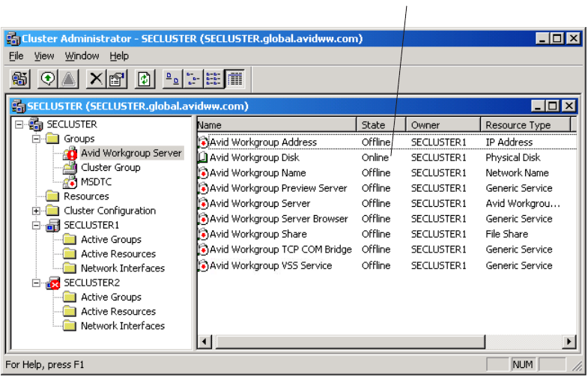The width and height of the screenshot is (588, 377).
Task: Select the Avid Workgroup Server Browser resource
Action: coord(279,219)
